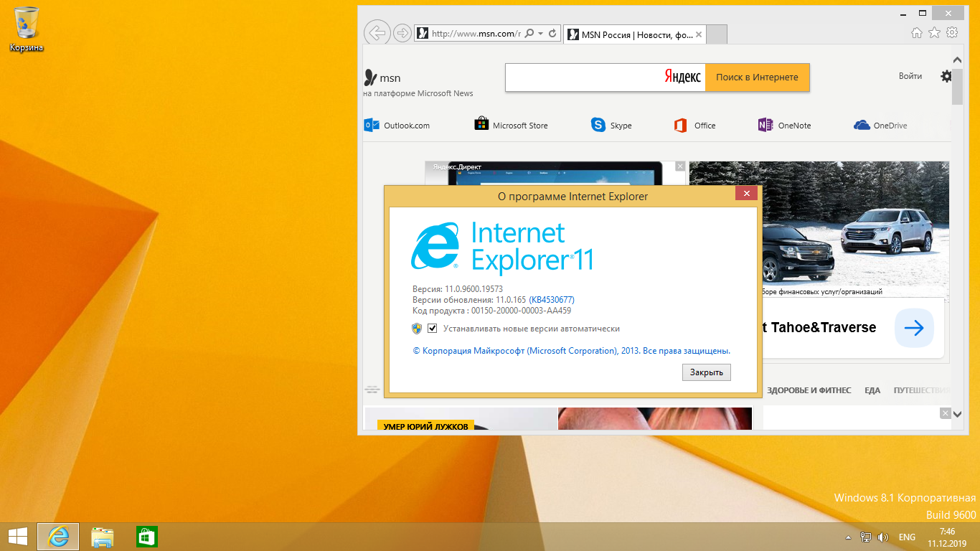Click Поиск в Интернете button
The height and width of the screenshot is (551, 980).
(x=757, y=77)
